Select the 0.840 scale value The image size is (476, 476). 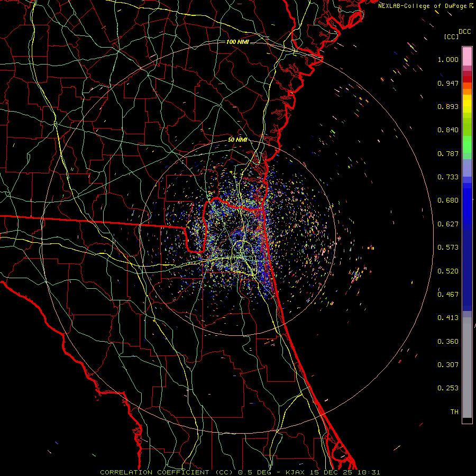tap(448, 130)
